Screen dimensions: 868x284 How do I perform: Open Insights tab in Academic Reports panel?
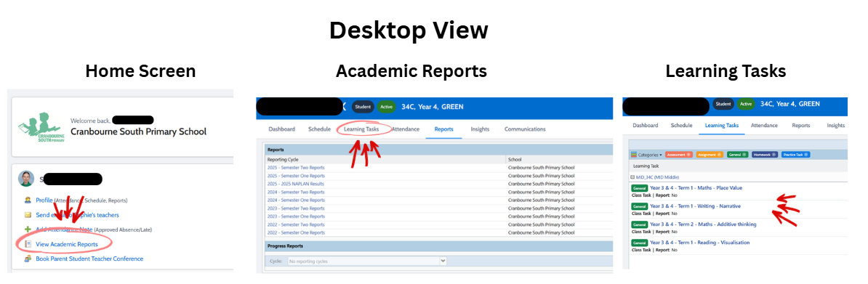pos(480,129)
